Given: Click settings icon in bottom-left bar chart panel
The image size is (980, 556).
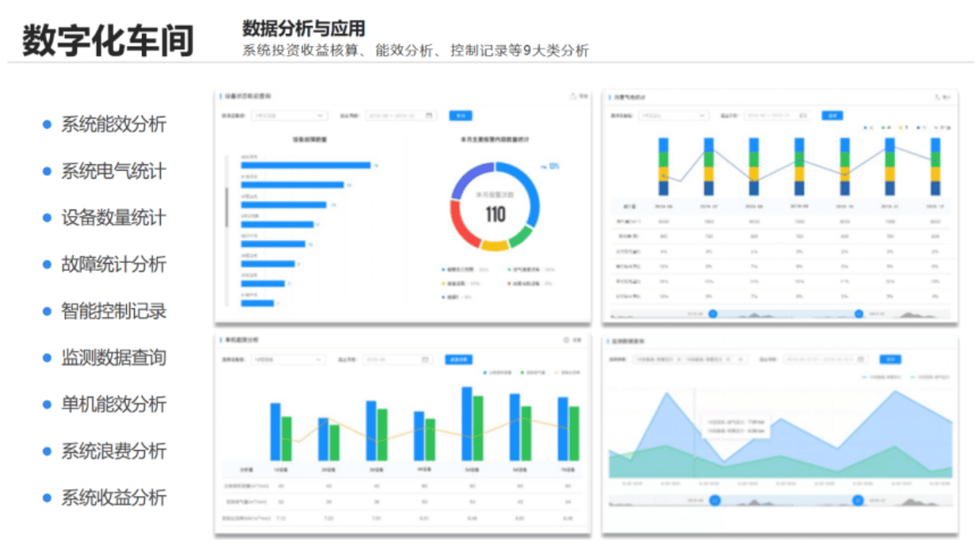Looking at the screenshot, I should click(566, 340).
